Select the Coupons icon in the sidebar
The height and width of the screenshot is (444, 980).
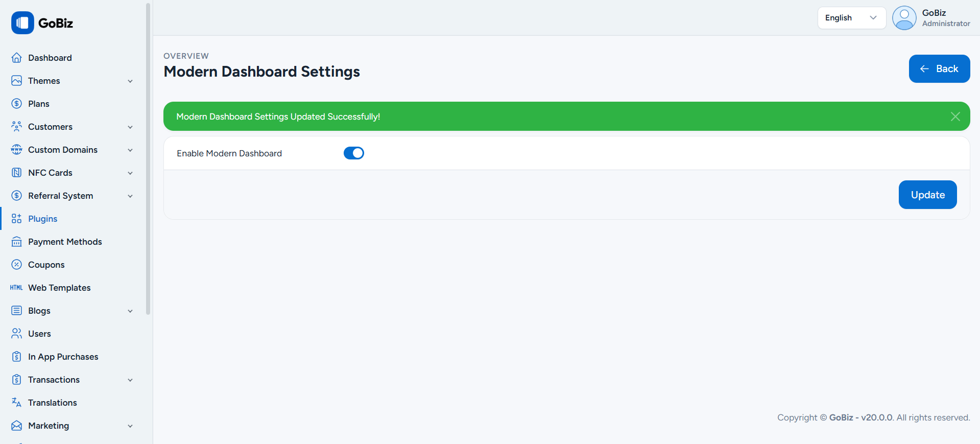point(16,265)
